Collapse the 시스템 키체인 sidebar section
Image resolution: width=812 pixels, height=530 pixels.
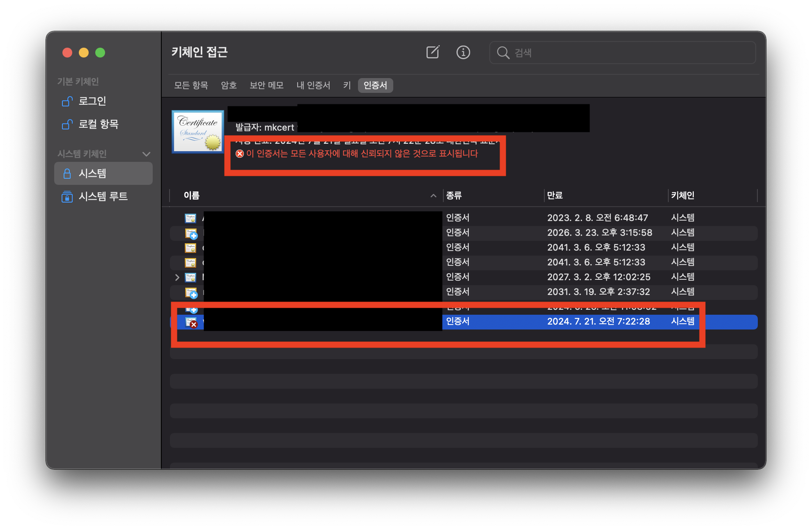(146, 154)
